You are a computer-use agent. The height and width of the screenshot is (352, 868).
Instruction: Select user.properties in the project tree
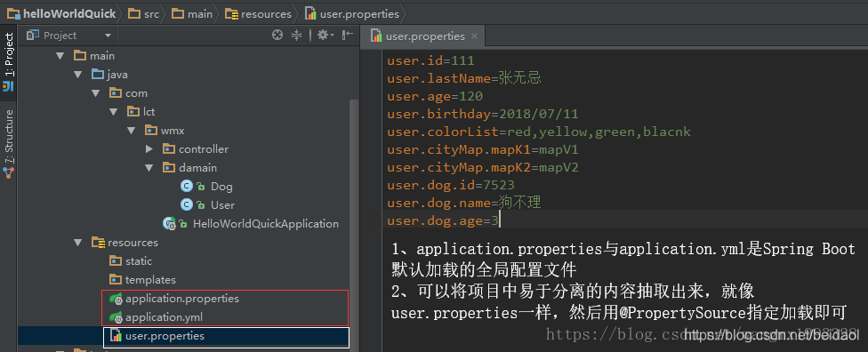click(x=165, y=336)
